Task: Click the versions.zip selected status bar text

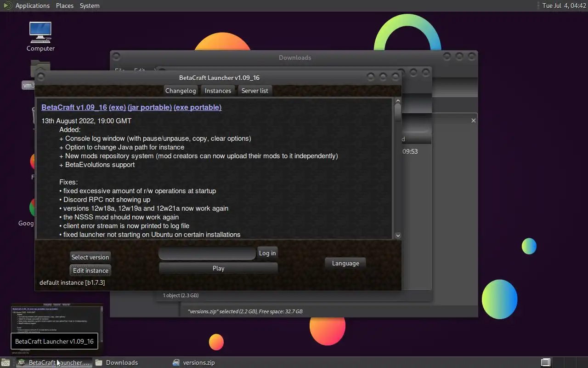Action: pyautogui.click(x=245, y=311)
